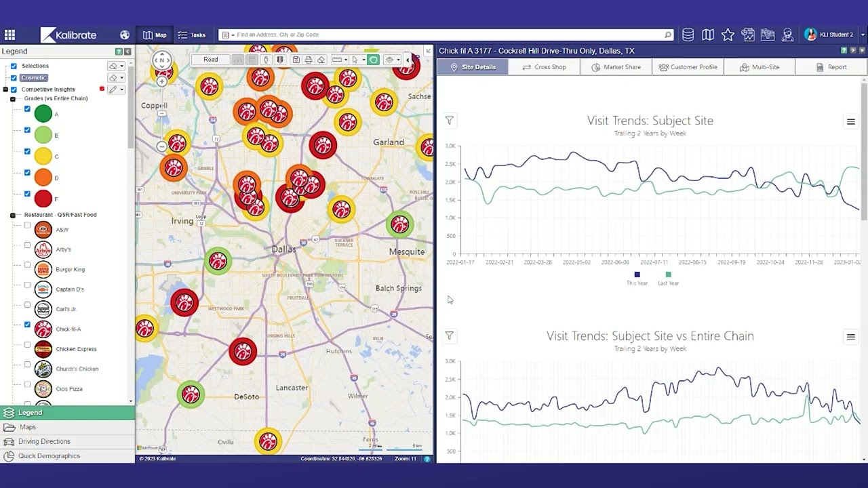Open the Multi-Site tab

[759, 67]
